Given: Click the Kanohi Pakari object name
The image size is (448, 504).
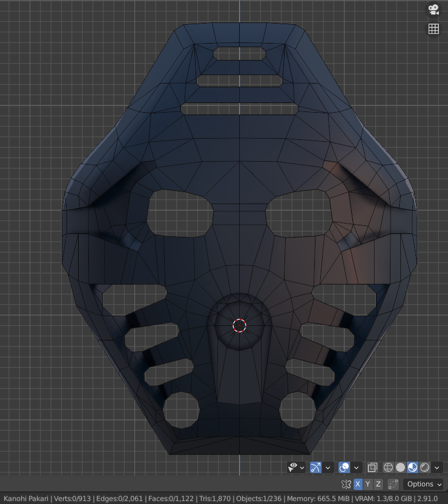Looking at the screenshot, I should tap(25, 499).
